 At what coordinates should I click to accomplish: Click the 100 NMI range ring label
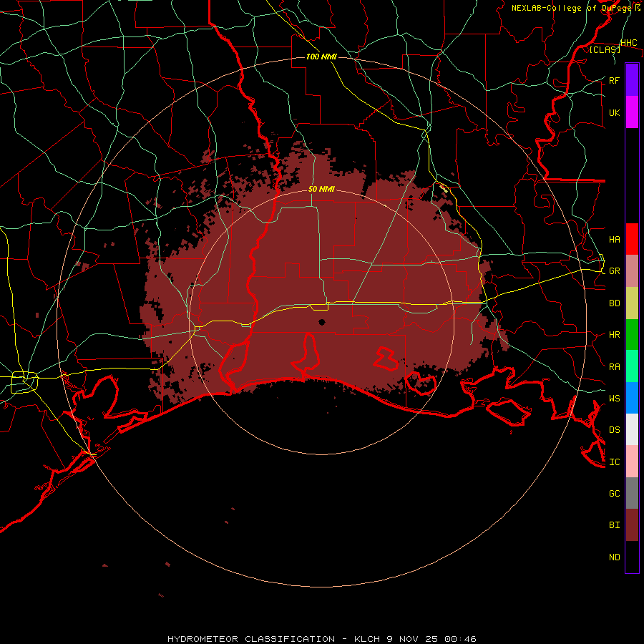(321, 57)
